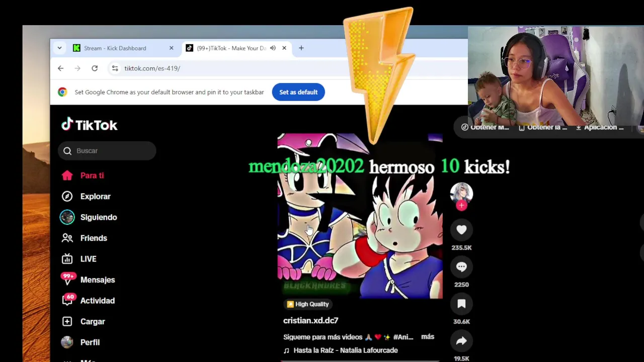The height and width of the screenshot is (362, 644).
Task: Close the TikTok tab
Action: 284,48
